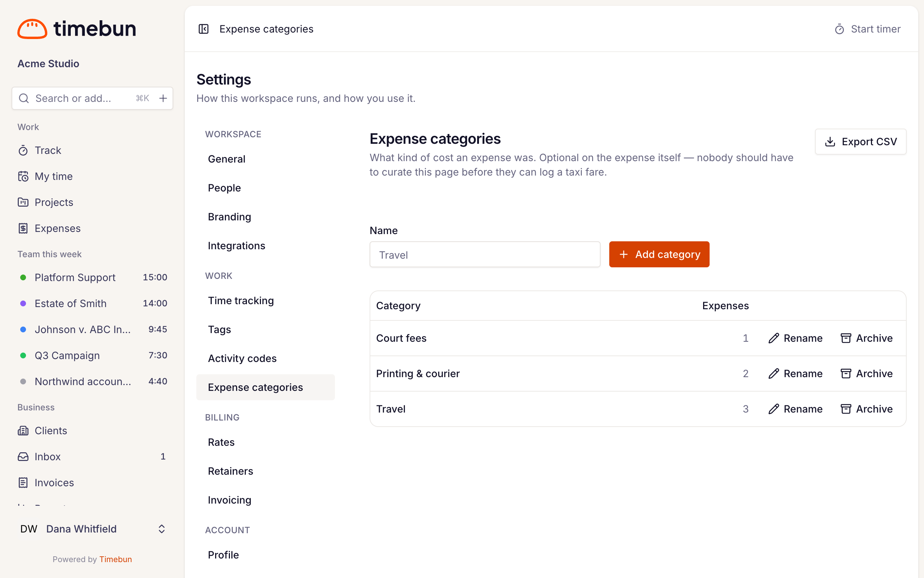Go to Projects
Viewport: 924px width, 578px height.
[92, 202]
